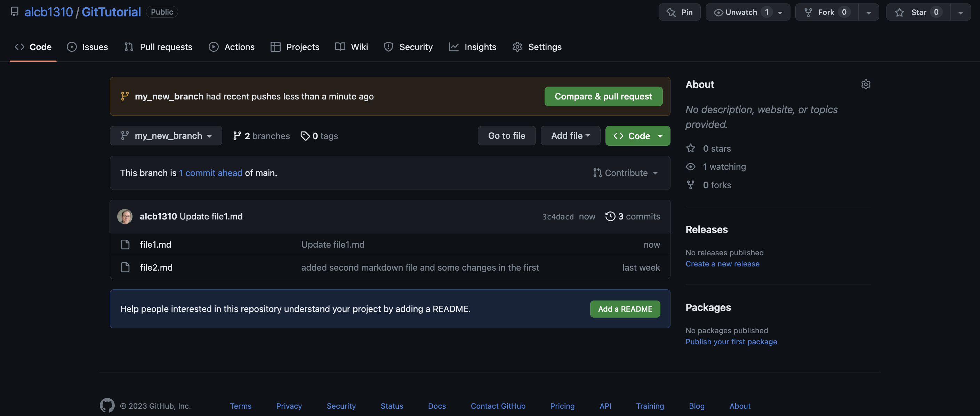Click the Pin repository button

point(680,12)
